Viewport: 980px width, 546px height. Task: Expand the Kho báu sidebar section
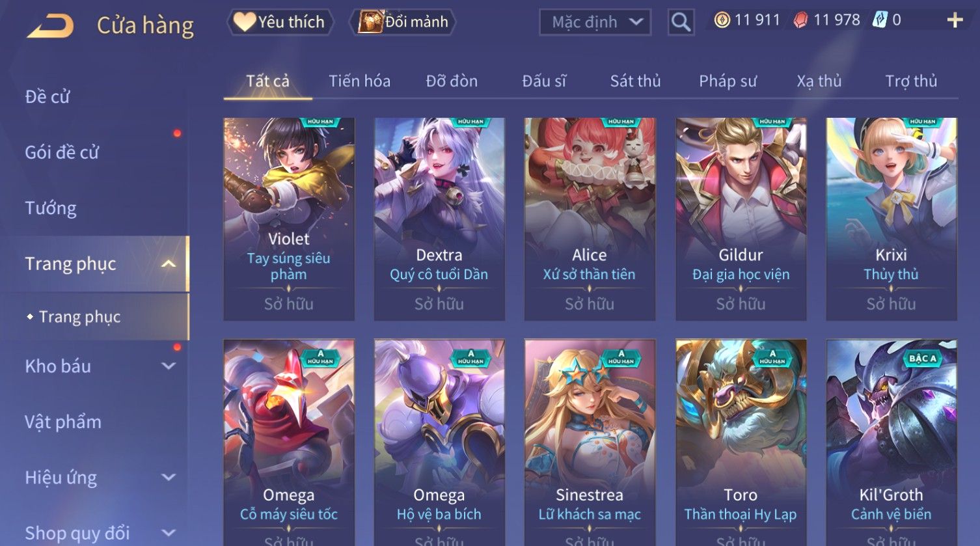click(x=169, y=366)
